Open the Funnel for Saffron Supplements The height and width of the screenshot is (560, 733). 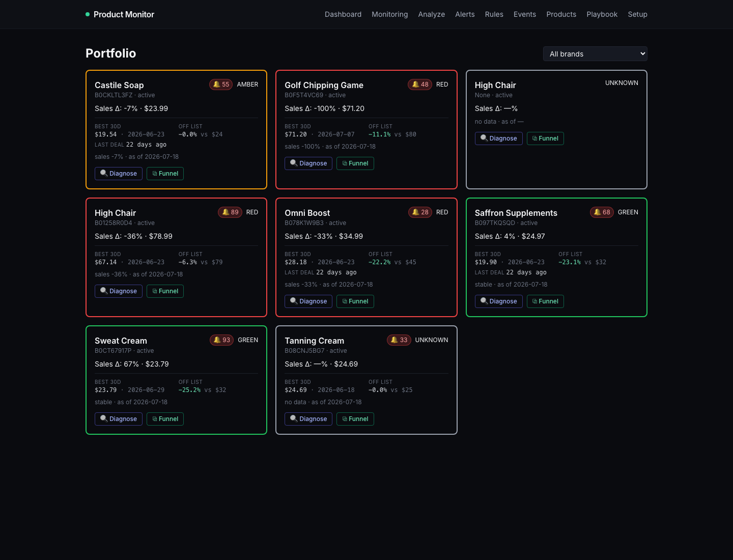pos(545,301)
